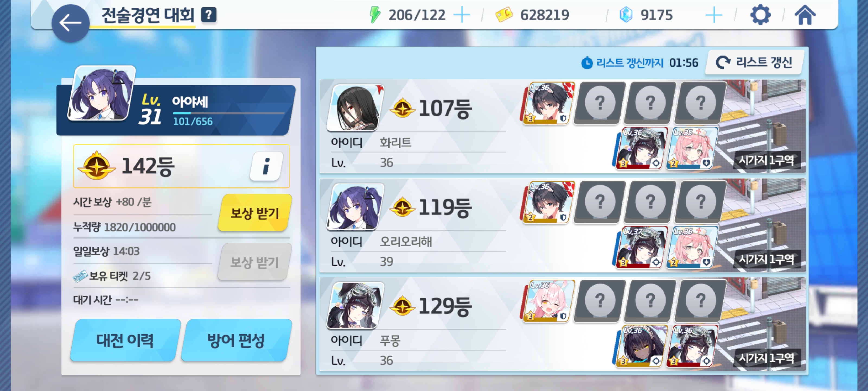Go to home screen icon
Viewport: 868px width, 391px height.
click(805, 15)
